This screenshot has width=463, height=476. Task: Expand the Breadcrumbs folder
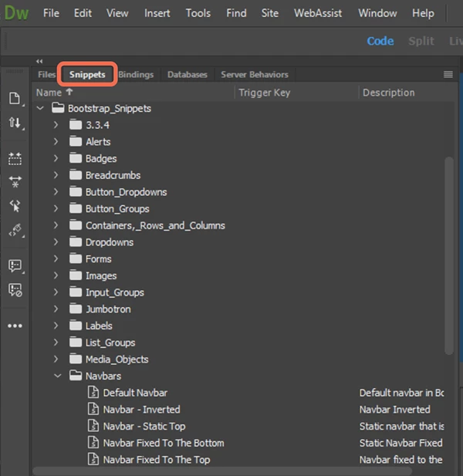click(56, 175)
